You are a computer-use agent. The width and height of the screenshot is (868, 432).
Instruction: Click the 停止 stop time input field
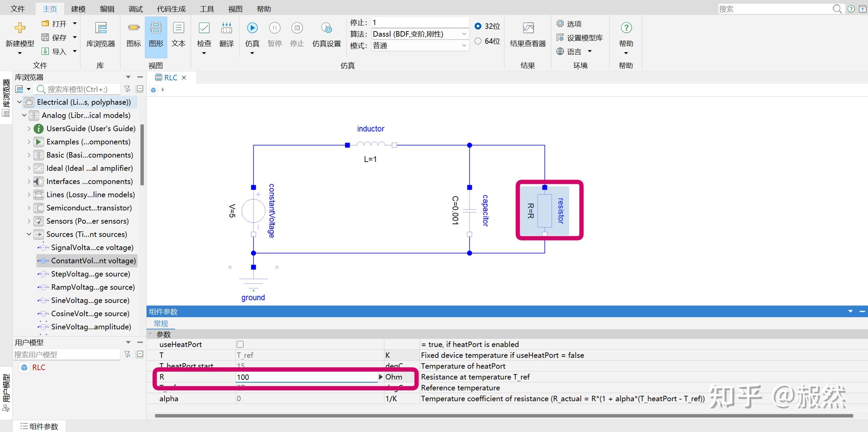pos(420,22)
